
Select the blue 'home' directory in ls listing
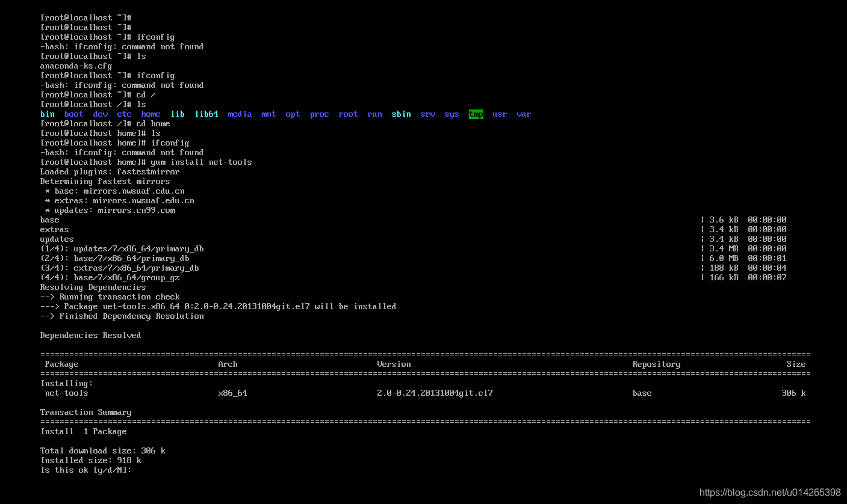(x=151, y=114)
